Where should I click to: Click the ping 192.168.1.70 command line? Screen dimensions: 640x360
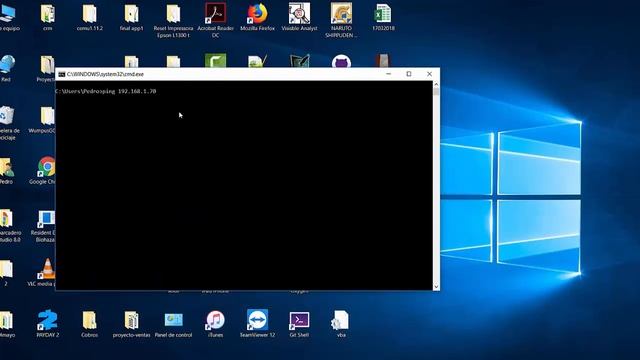(x=106, y=91)
